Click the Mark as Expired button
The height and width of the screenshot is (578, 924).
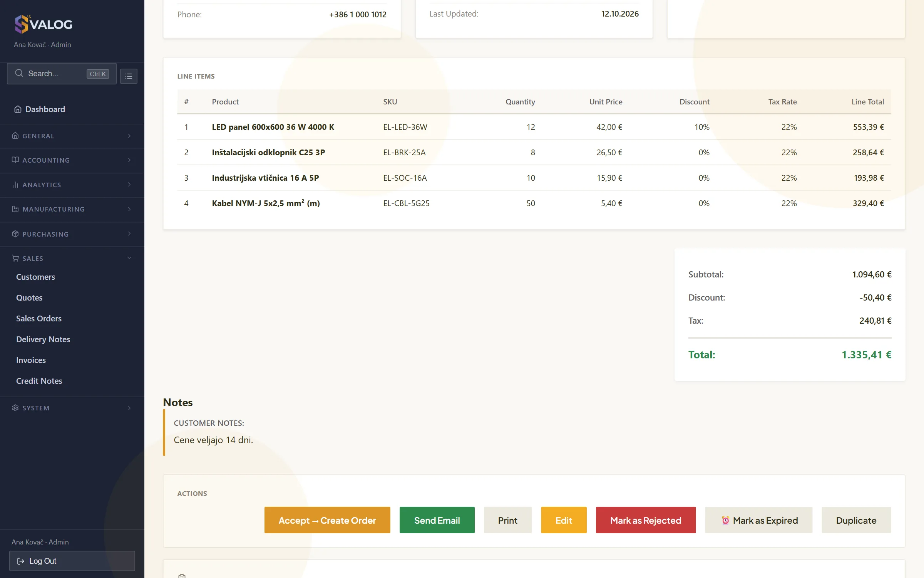pyautogui.click(x=758, y=520)
